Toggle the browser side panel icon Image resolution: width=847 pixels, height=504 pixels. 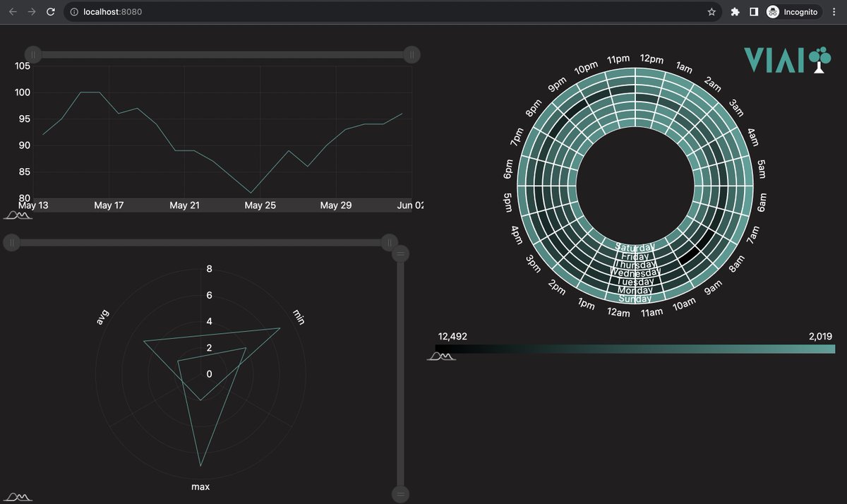pyautogui.click(x=754, y=12)
